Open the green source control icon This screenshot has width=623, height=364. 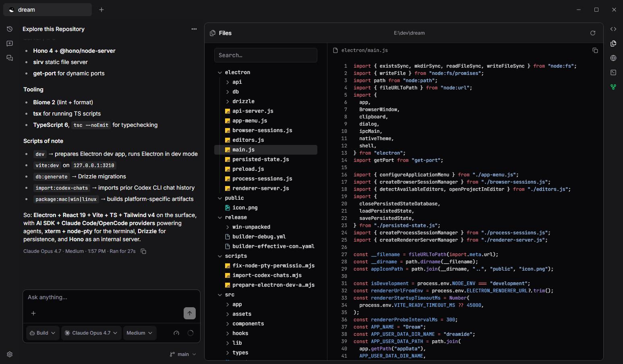point(613,87)
